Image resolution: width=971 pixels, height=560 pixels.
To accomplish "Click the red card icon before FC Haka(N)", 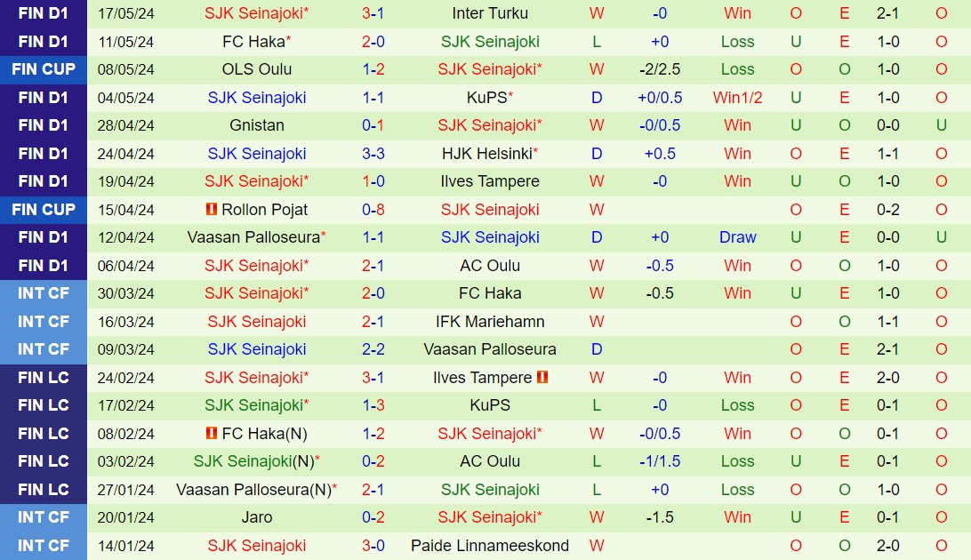I will (211, 434).
